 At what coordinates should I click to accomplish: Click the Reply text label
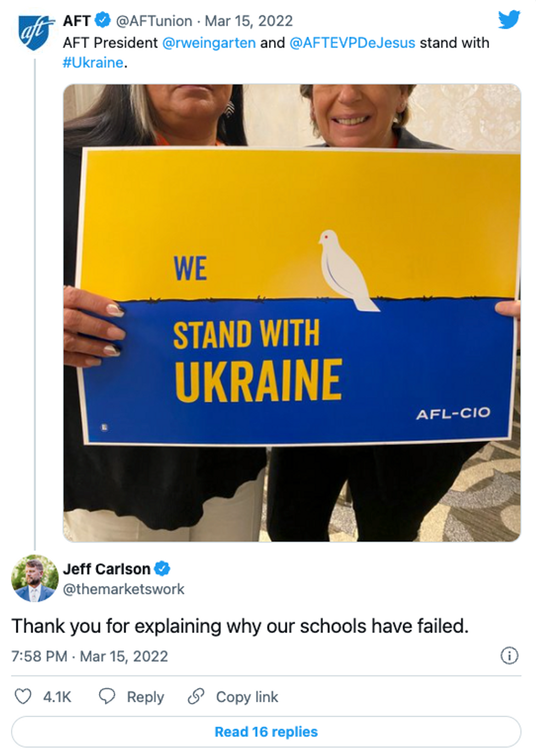[145, 697]
